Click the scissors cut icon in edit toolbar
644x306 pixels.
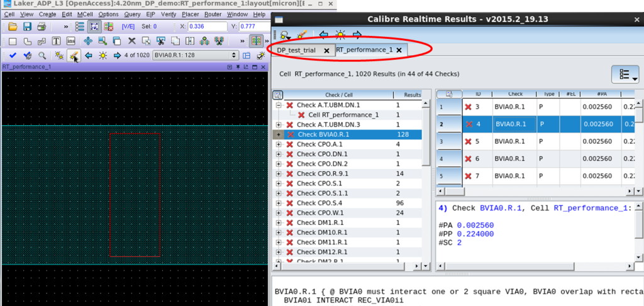coord(160,41)
